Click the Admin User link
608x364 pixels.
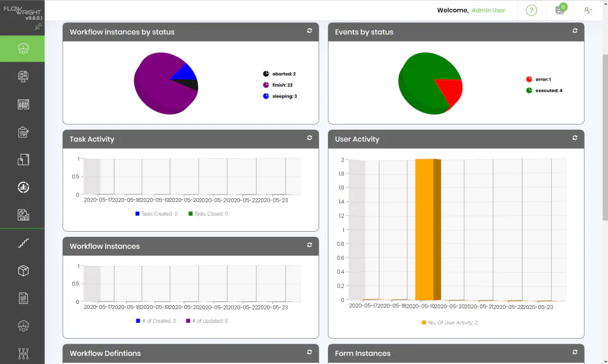[488, 11]
